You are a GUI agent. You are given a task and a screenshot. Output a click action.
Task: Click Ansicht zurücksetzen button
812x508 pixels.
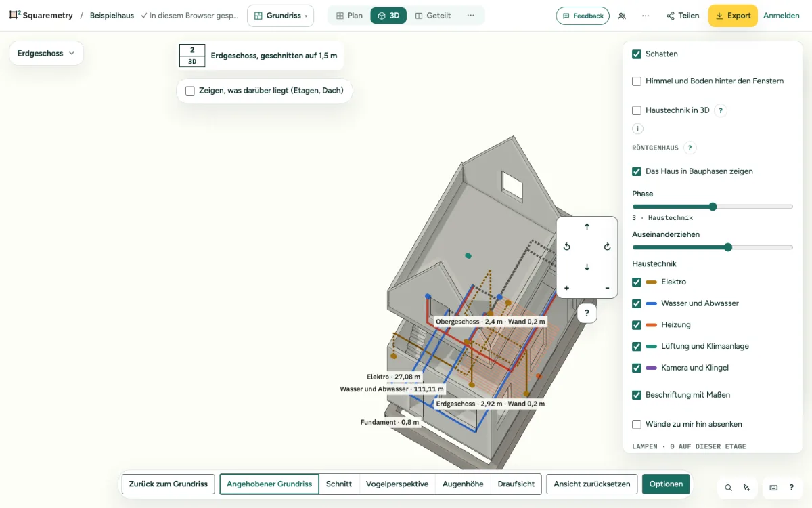pyautogui.click(x=592, y=484)
